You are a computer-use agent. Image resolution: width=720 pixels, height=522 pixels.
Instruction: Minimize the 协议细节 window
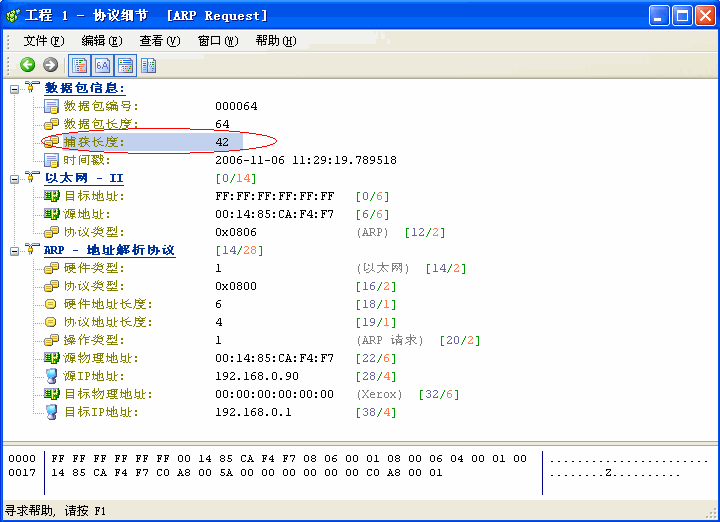pyautogui.click(x=659, y=16)
